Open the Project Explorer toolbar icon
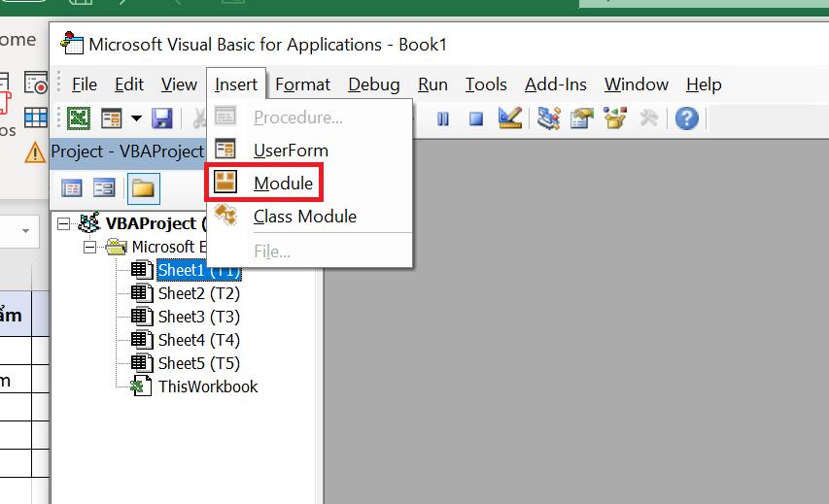The width and height of the screenshot is (829, 504). (549, 118)
